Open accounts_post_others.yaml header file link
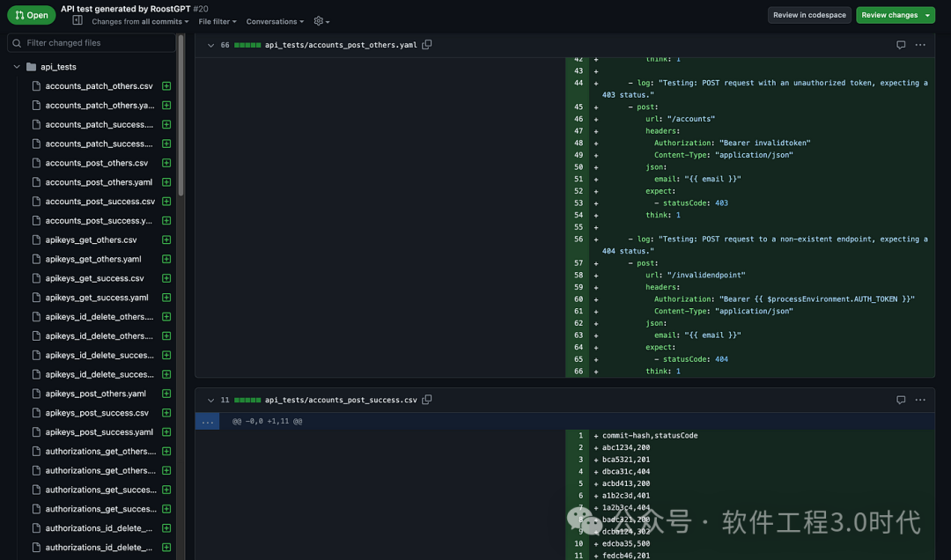The image size is (951, 560). click(x=341, y=45)
